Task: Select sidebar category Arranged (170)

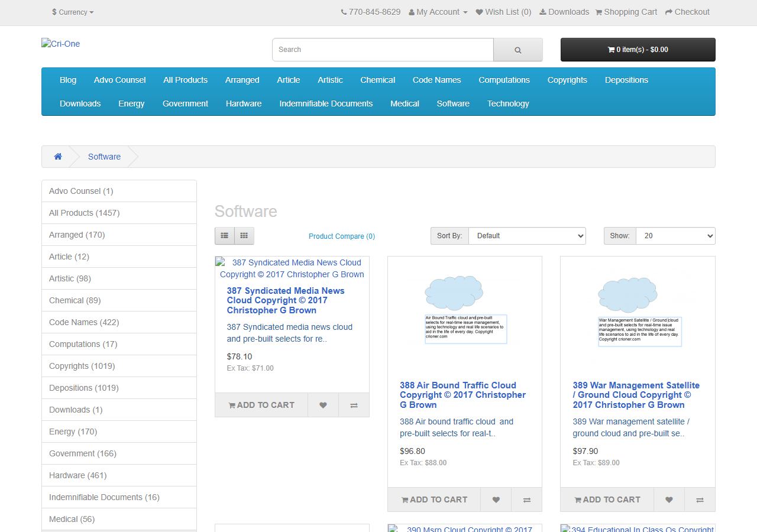Action: click(x=119, y=235)
